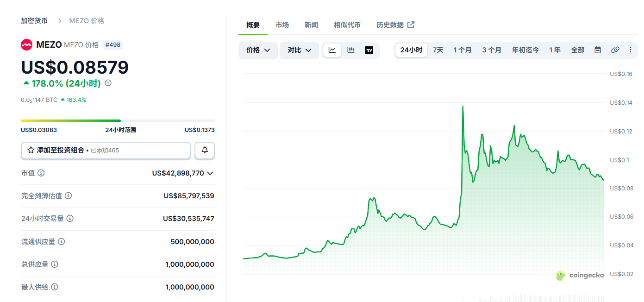Go to 加密货币 breadcrumb link

pyautogui.click(x=34, y=21)
